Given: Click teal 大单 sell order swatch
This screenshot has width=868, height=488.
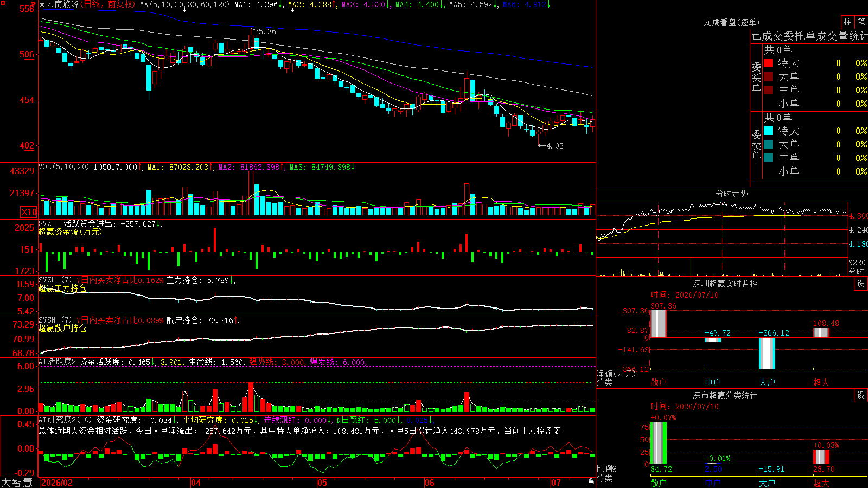Looking at the screenshot, I should (x=768, y=144).
